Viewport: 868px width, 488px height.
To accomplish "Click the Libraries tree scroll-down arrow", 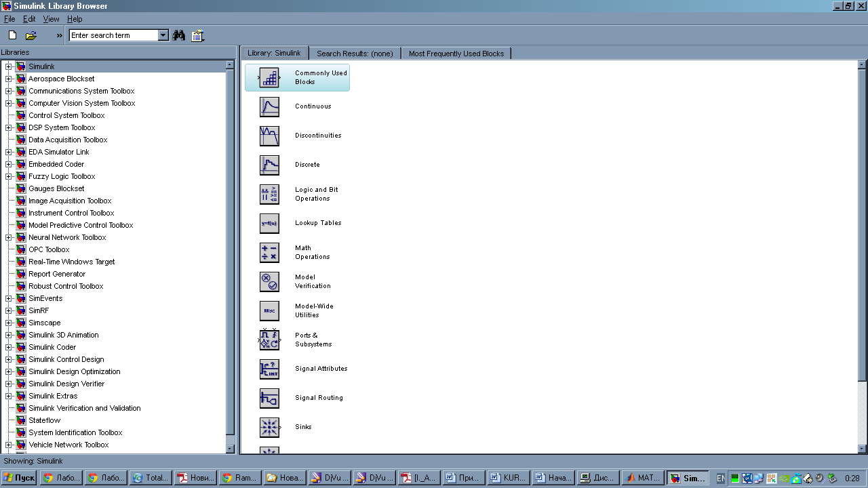I will coord(230,449).
